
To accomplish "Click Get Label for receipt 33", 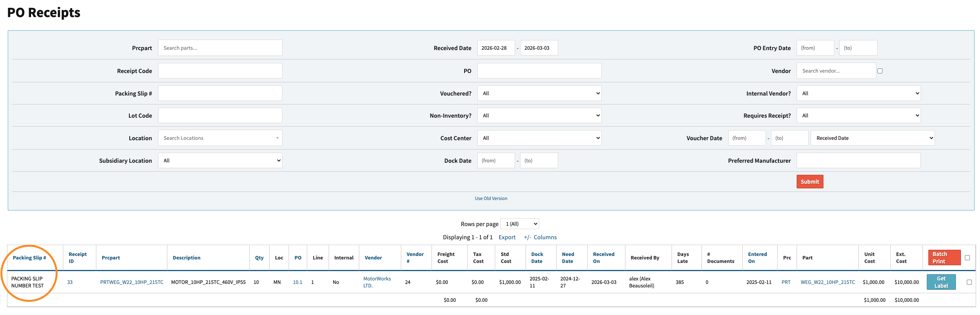I will tap(941, 282).
